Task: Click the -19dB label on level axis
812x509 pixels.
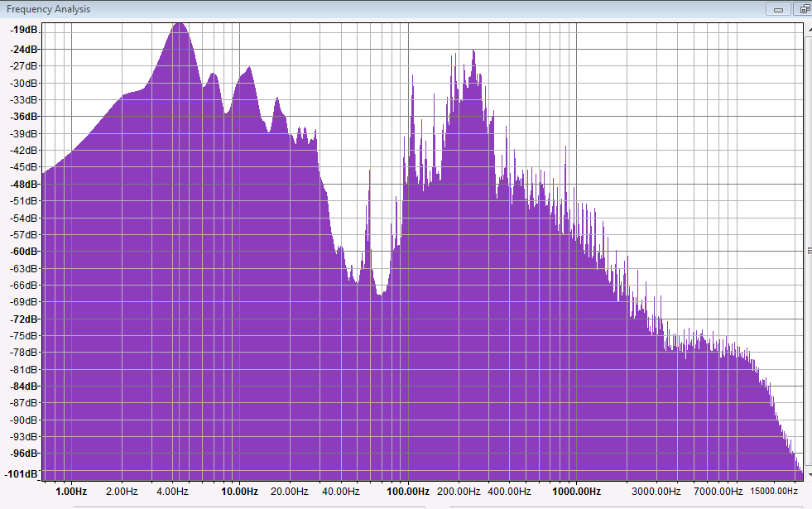Action: (x=24, y=30)
